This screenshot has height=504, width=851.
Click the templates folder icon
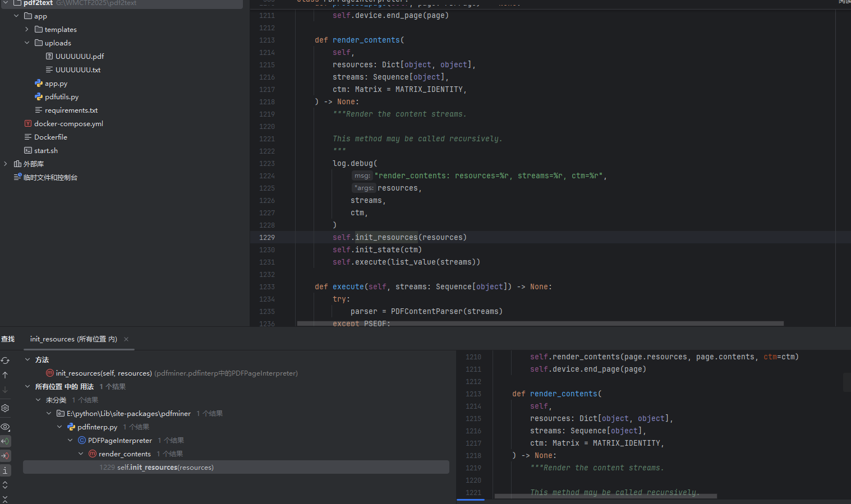point(39,29)
